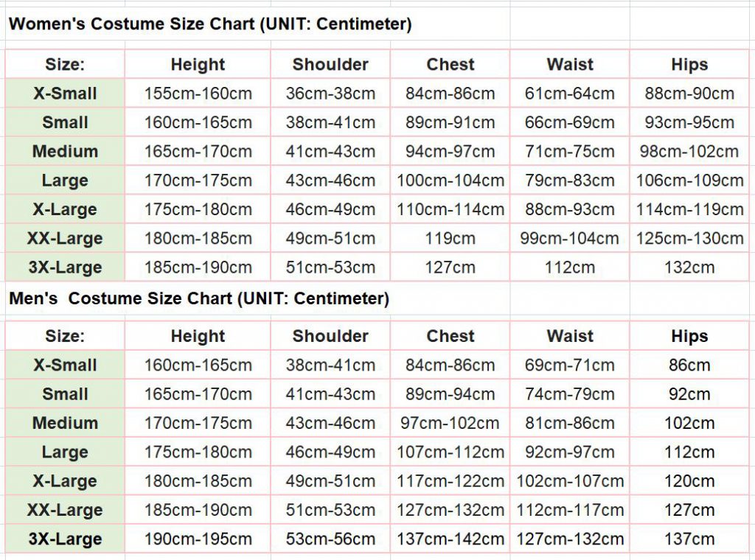Select the men's chart Shoulder column header
Image resolution: width=755 pixels, height=560 pixels.
[330, 337]
